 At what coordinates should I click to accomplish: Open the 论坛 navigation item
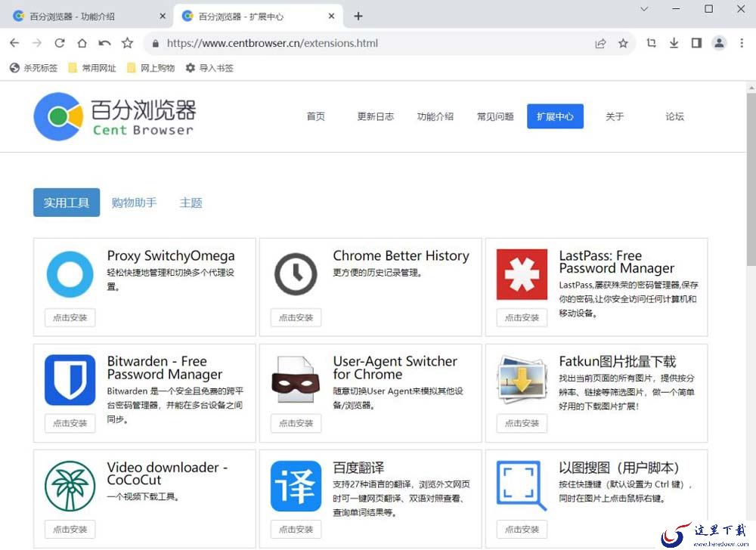(x=674, y=116)
